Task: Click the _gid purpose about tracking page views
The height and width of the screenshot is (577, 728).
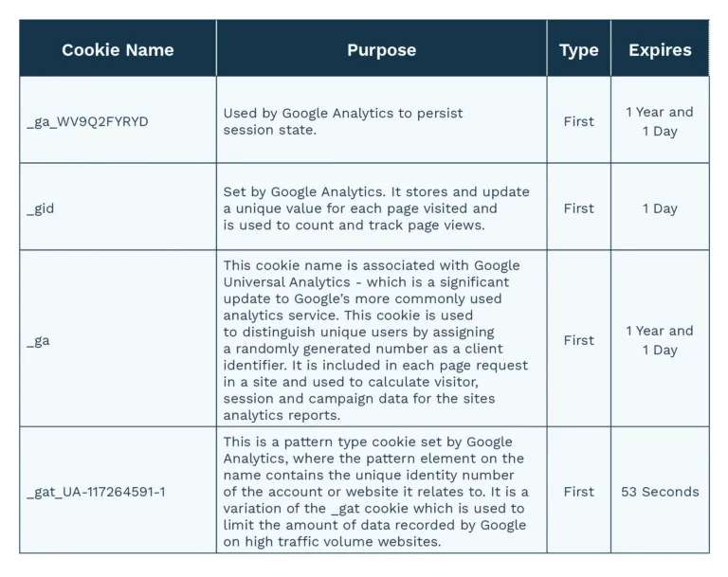Action: [376, 208]
